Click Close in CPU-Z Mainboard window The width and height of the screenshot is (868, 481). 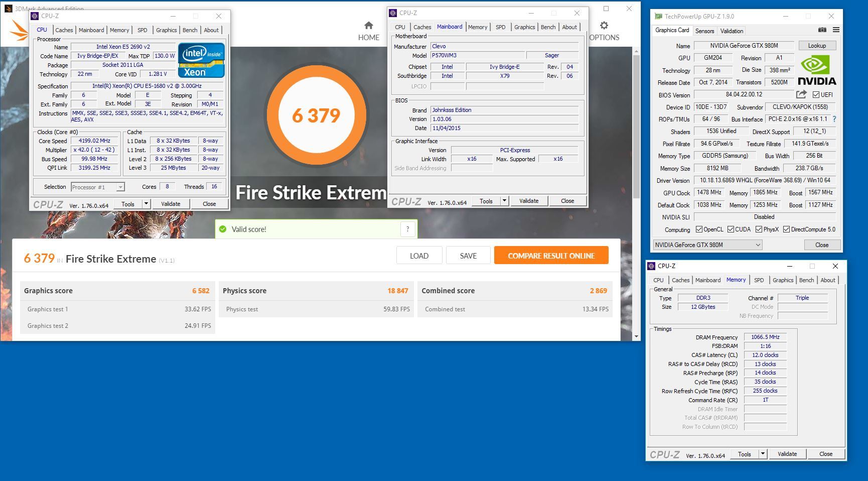[567, 201]
